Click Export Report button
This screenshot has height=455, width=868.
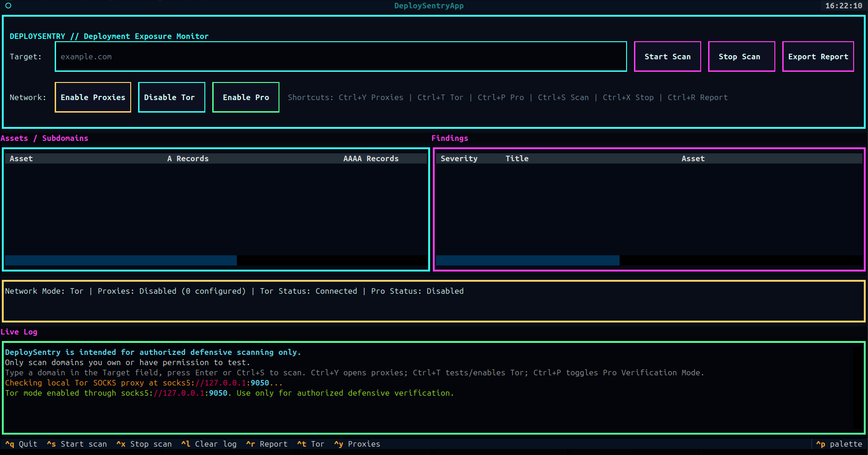818,57
